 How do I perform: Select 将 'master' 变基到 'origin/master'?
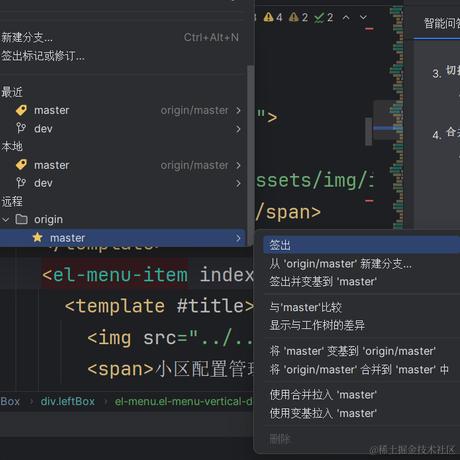[x=362, y=351]
